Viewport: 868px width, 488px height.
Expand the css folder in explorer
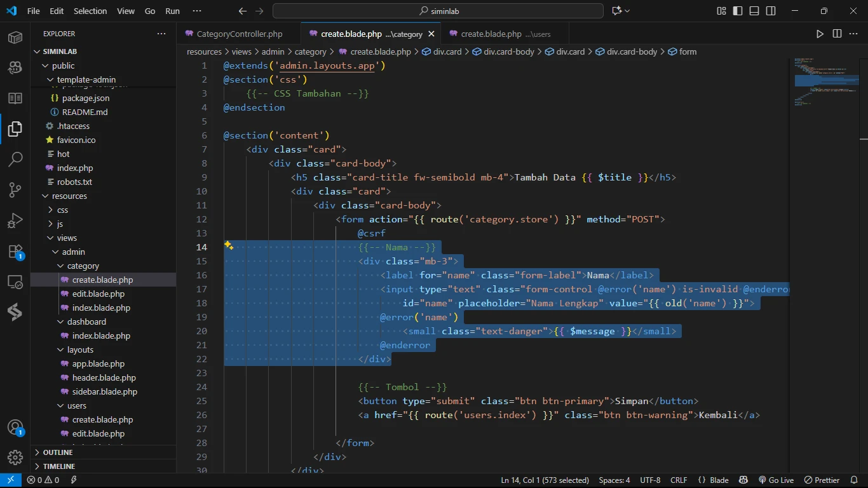(x=62, y=210)
